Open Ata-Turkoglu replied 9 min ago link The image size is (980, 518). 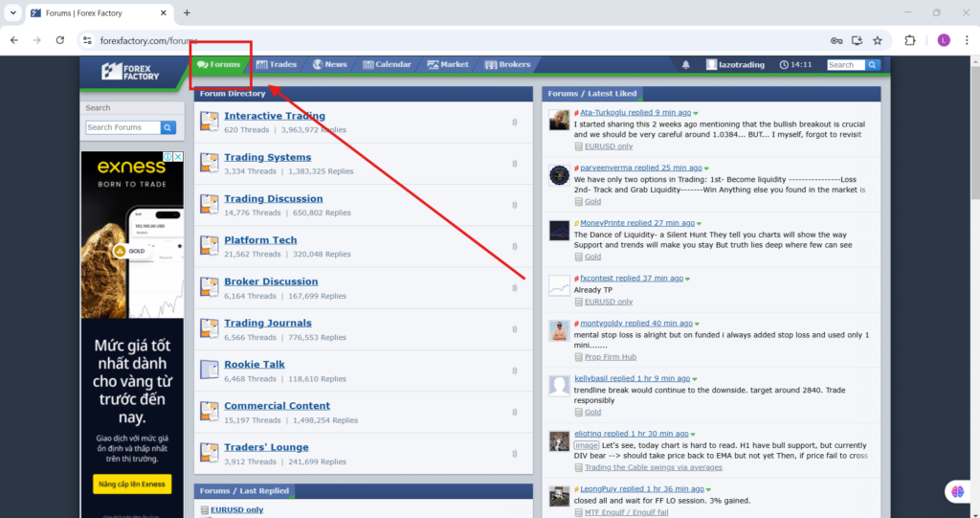[x=635, y=113]
